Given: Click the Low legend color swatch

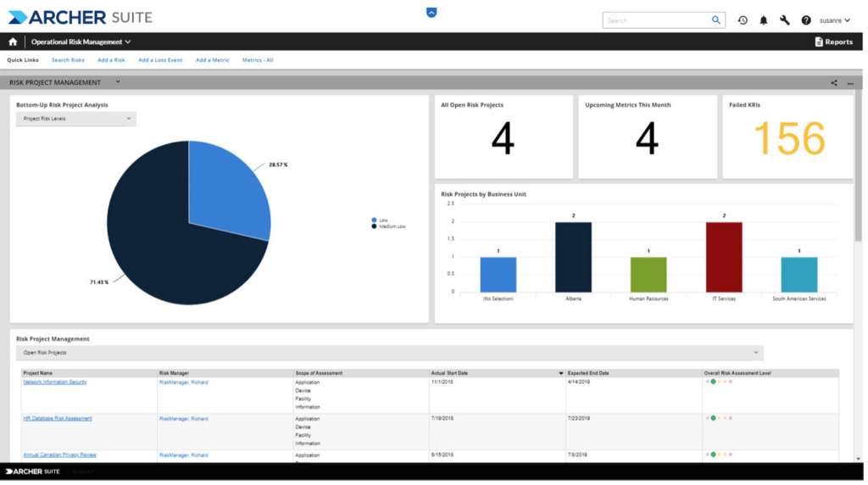Looking at the screenshot, I should pyautogui.click(x=374, y=220).
